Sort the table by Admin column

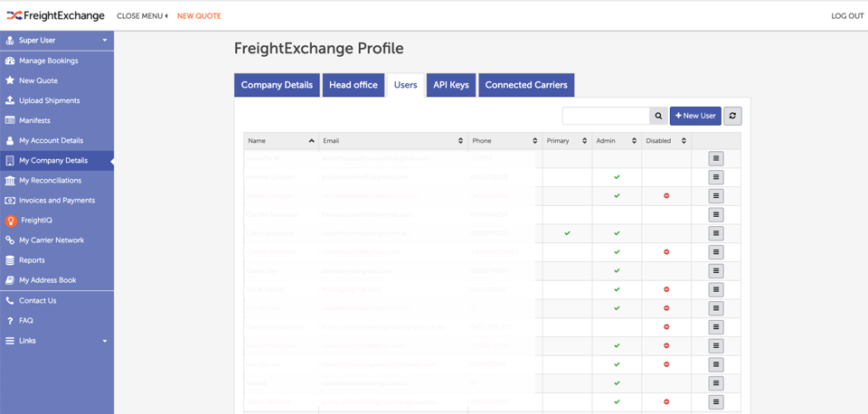[617, 141]
